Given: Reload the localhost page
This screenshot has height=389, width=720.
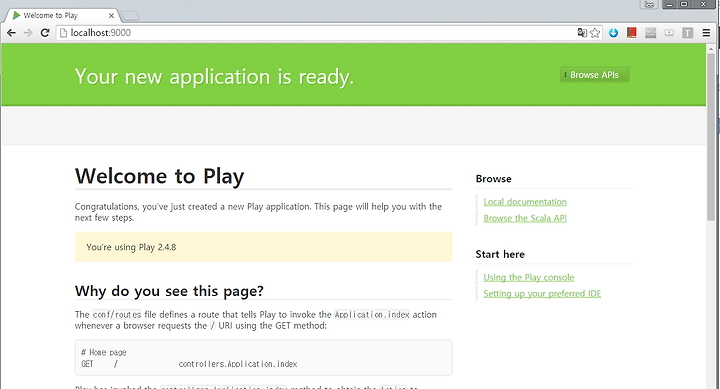Looking at the screenshot, I should coord(45,33).
